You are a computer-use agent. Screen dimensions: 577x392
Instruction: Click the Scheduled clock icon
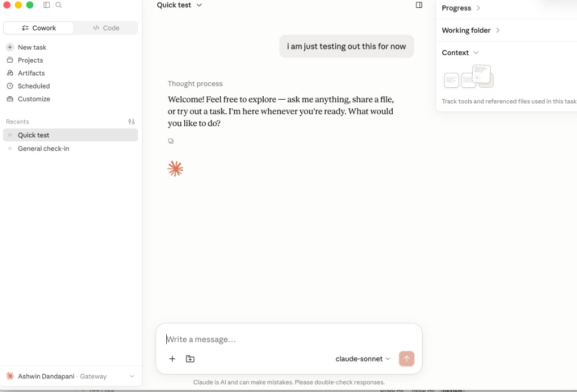click(x=10, y=86)
